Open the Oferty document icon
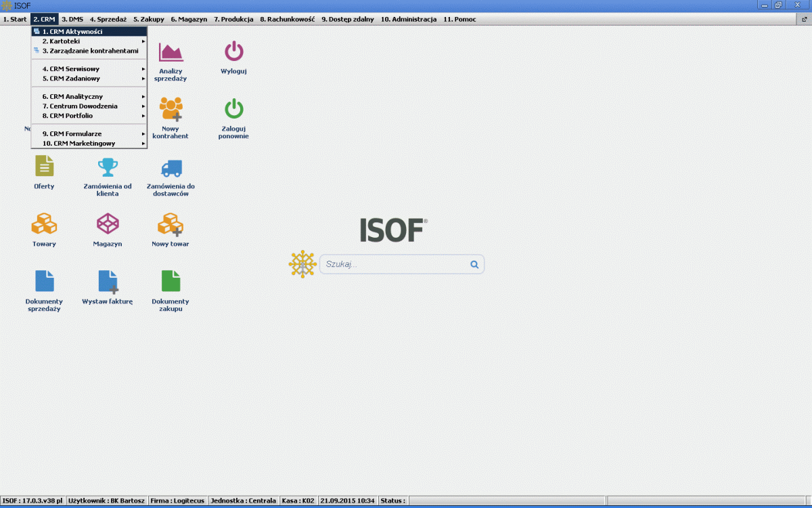812x508 pixels. click(44, 167)
